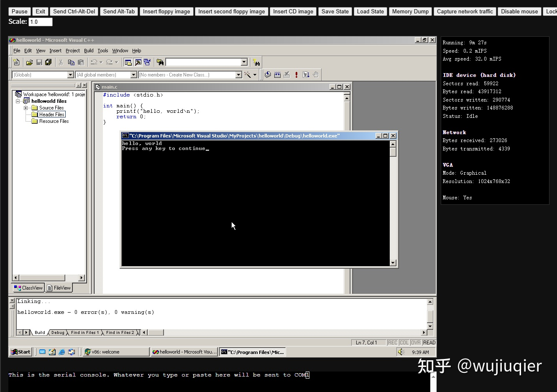Screen dimensions: 557x392
Task: Switch to the FileView tab
Action: tap(59, 288)
